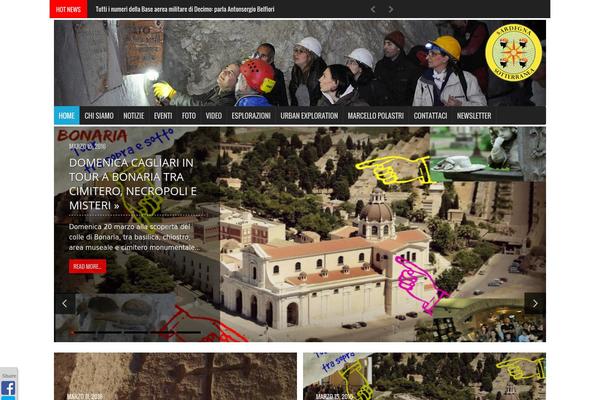Viewport: 600px width, 400px height.
Task: Open the stone cross article thumbnail dated Marzo
Action: click(175, 376)
